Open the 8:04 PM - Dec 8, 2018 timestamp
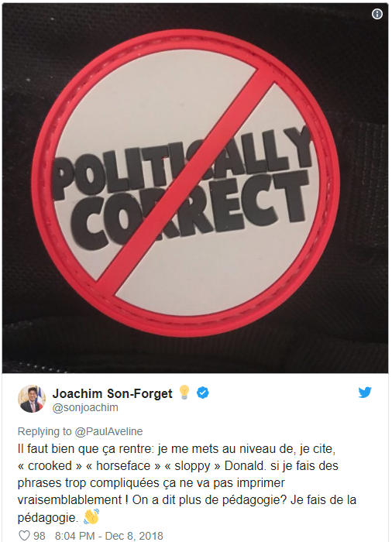392x542 pixels. [109, 536]
